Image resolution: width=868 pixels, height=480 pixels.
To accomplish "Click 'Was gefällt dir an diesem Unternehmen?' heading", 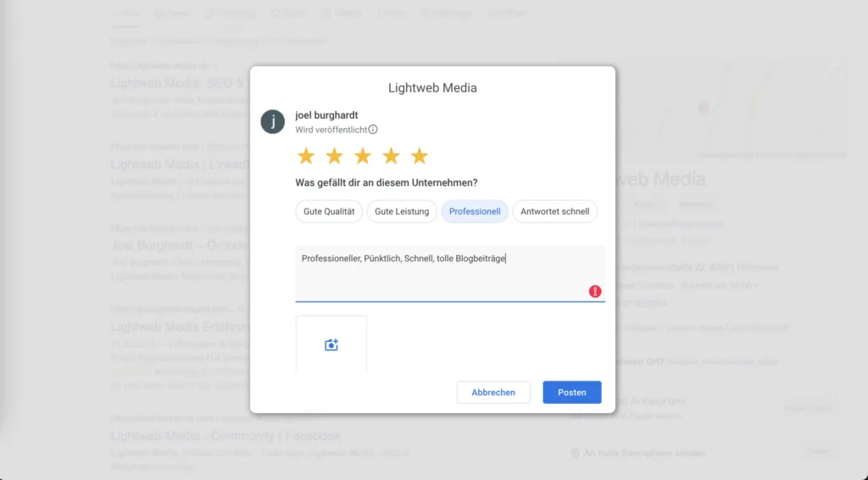I will [387, 182].
